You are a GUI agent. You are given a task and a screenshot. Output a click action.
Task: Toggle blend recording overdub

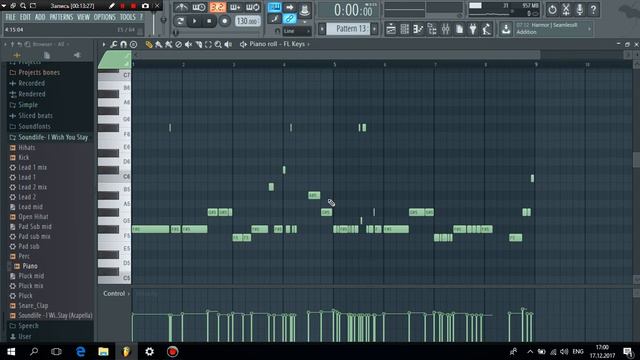(235, 7)
